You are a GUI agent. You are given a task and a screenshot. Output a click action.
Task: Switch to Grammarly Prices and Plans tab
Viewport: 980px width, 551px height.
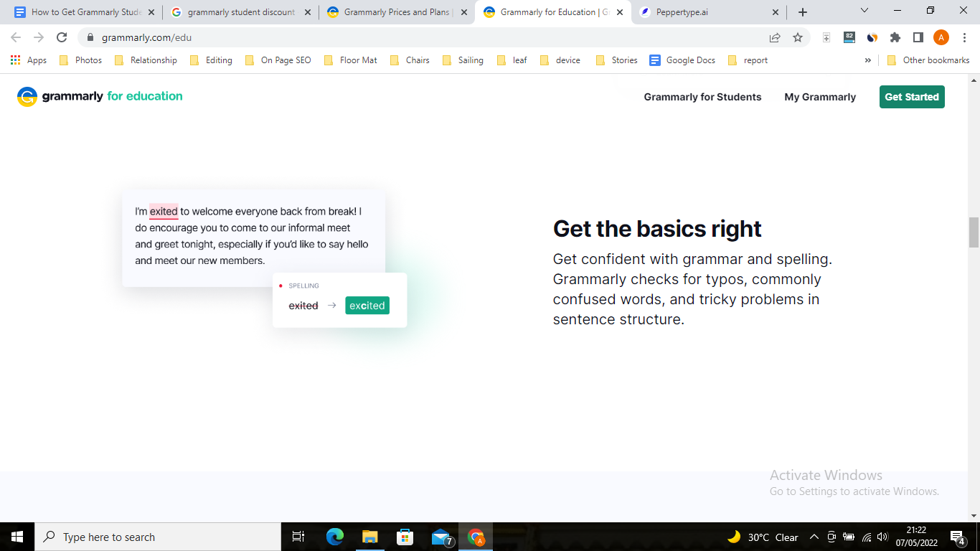click(398, 12)
